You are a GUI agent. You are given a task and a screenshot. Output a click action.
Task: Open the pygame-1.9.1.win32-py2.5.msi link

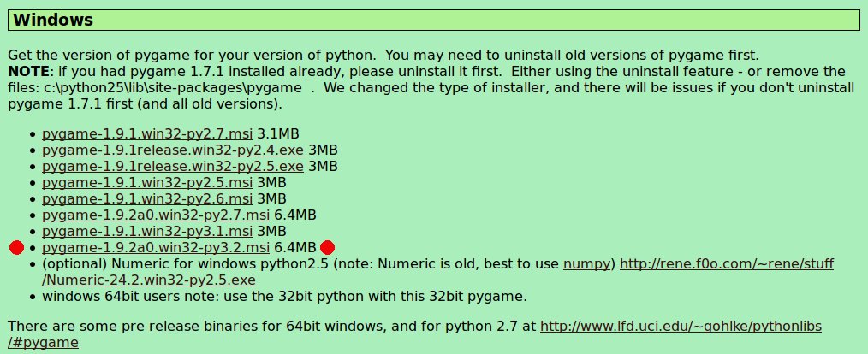147,182
